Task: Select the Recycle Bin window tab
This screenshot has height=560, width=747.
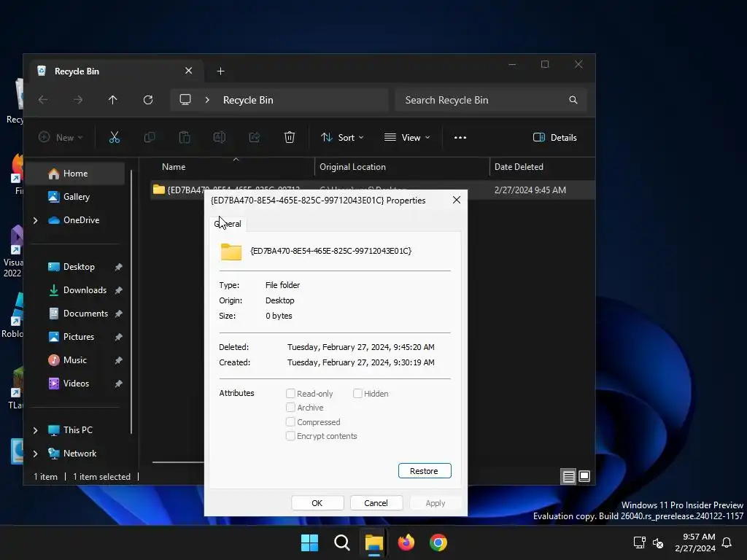Action: pos(117,71)
